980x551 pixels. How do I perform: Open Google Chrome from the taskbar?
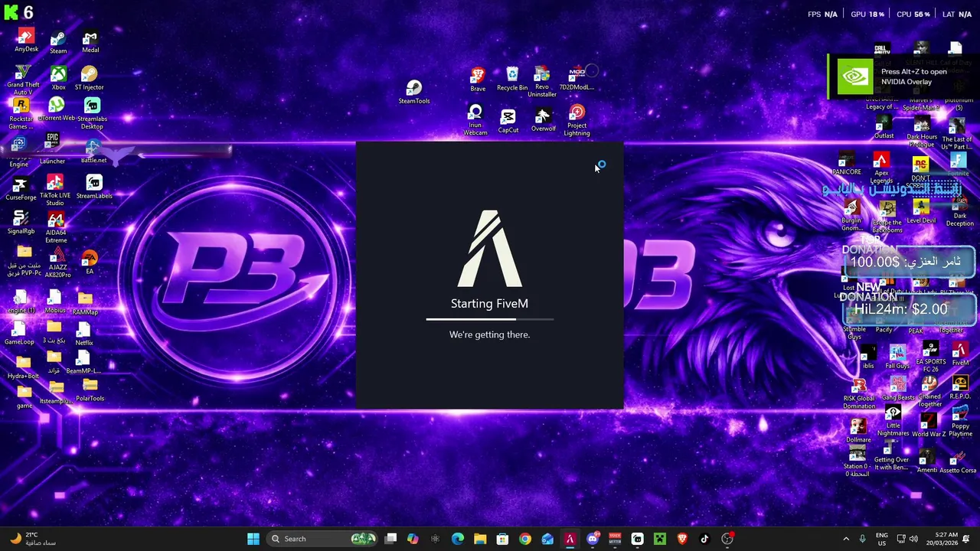tap(524, 539)
